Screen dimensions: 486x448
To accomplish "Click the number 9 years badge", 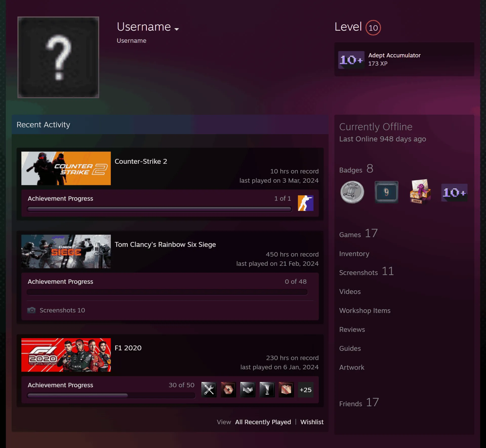I will pos(386,192).
